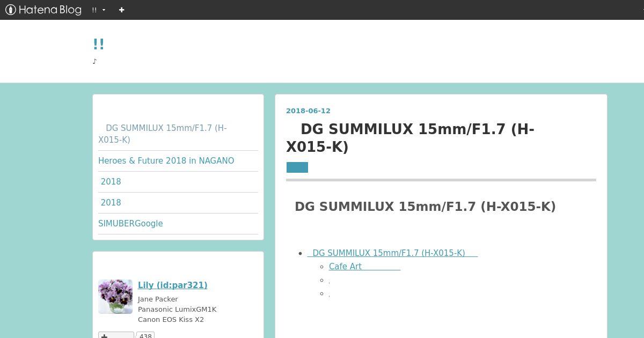The width and height of the screenshot is (644, 338).
Task: Jump to Cafe Art contents entry
Action: (x=364, y=266)
